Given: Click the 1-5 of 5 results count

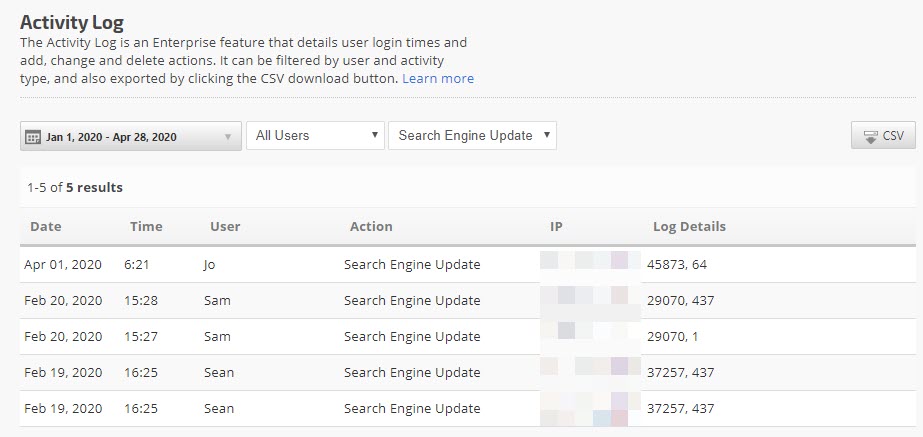Looking at the screenshot, I should 75,187.
